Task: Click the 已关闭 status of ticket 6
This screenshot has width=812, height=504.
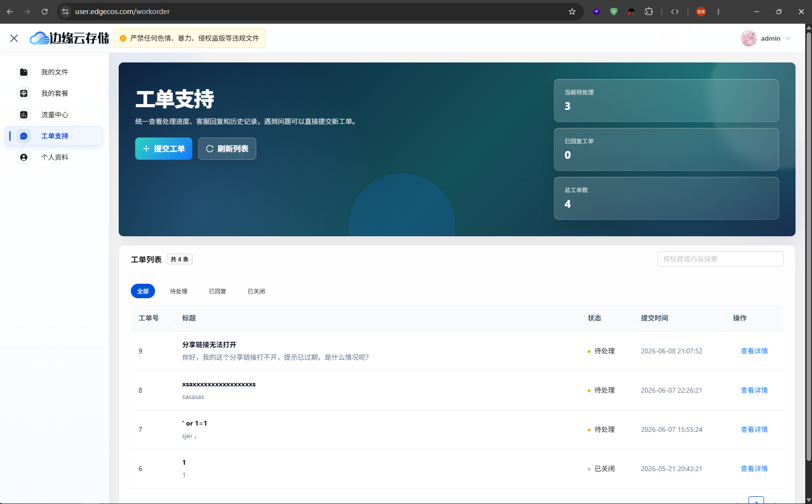Action: (x=601, y=469)
